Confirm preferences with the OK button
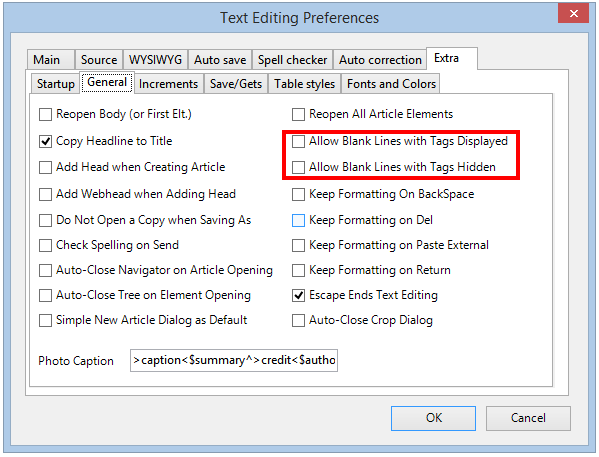The image size is (599, 457). pos(433,418)
